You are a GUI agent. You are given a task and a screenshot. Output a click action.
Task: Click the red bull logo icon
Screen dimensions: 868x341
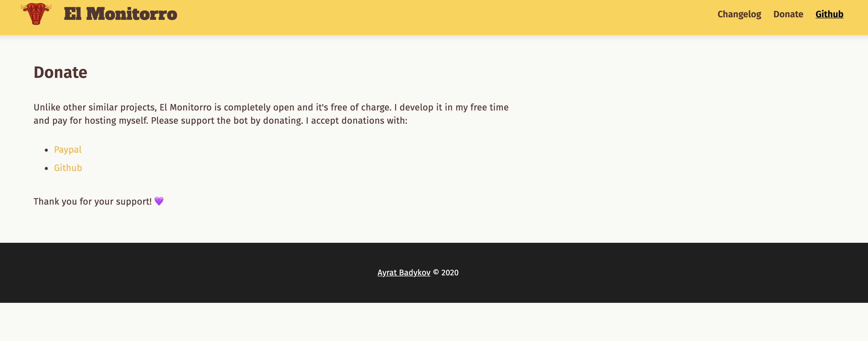pyautogui.click(x=36, y=14)
